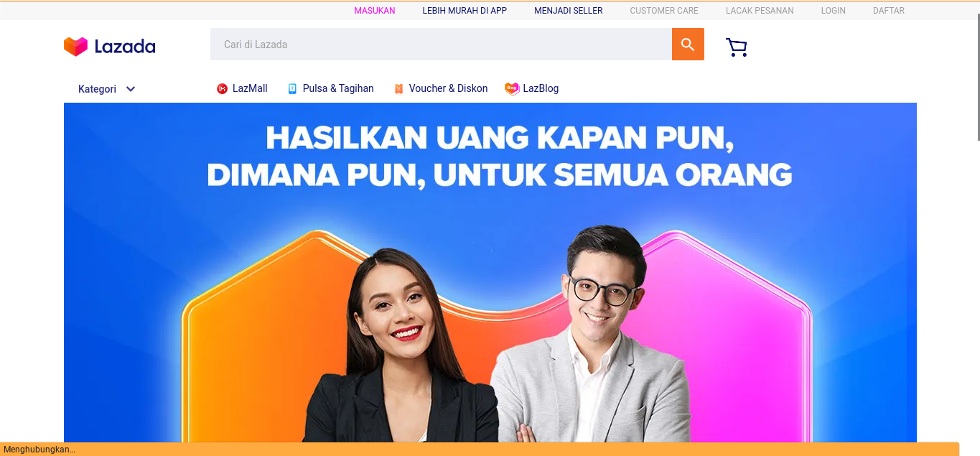Click LACAK PESANAN link
The image size is (980, 456).
760,11
